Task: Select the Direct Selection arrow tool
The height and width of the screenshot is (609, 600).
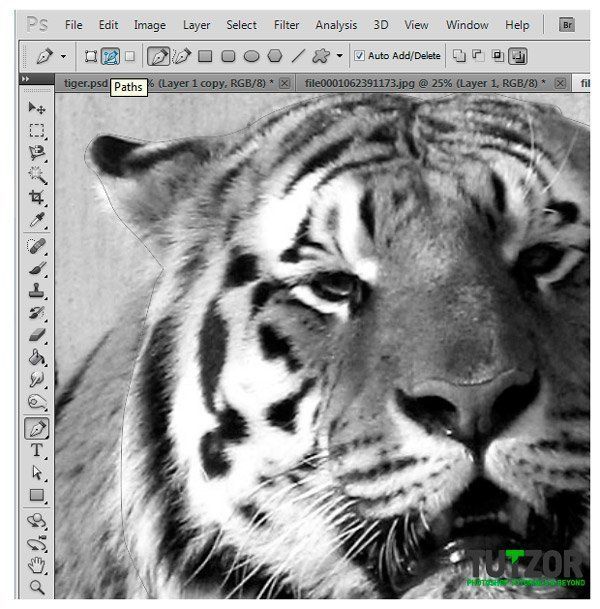Action: click(x=37, y=473)
